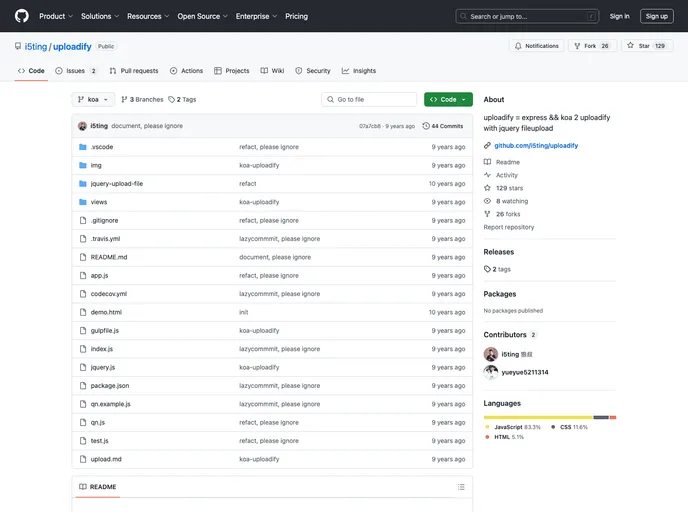
Task: Click the Report repository link
Action: pyautogui.click(x=509, y=227)
